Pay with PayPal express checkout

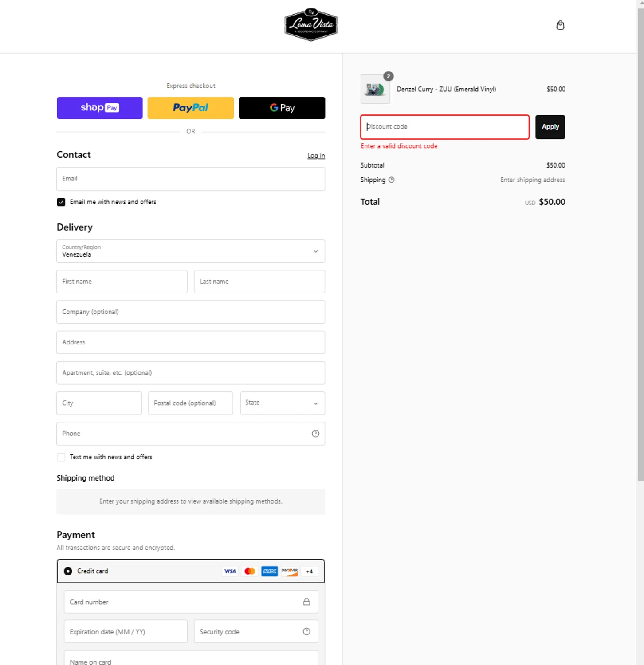coord(191,108)
